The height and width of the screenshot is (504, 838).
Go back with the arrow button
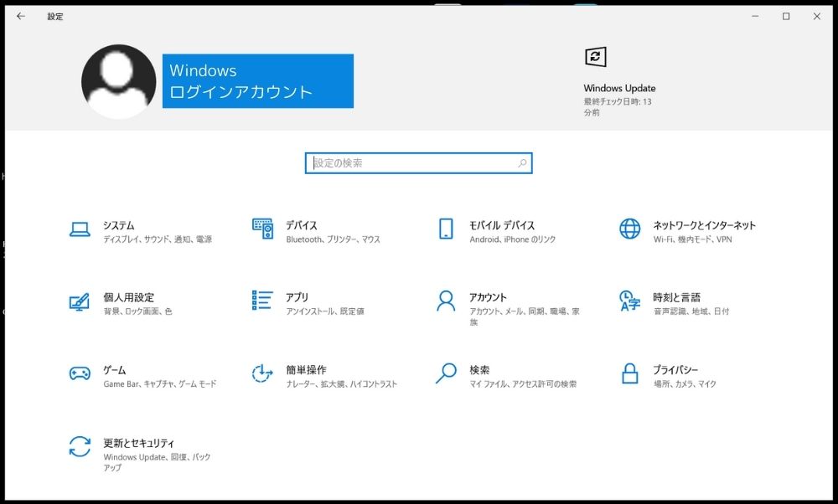coord(21,16)
